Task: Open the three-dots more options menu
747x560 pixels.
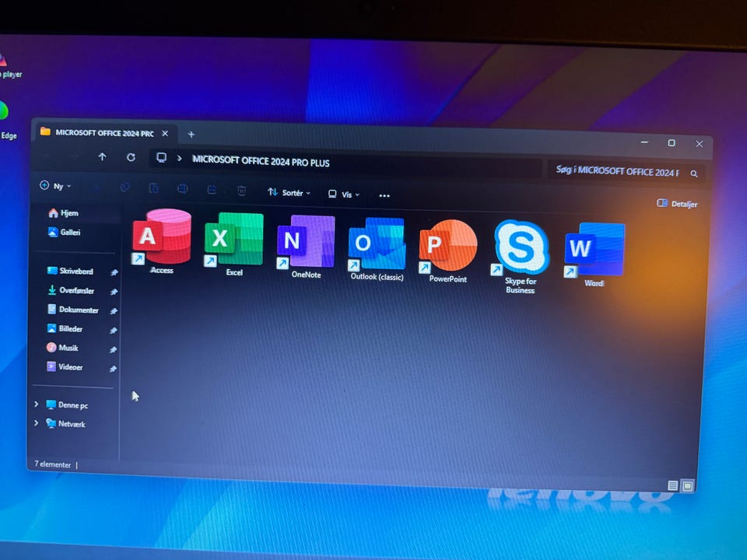Action: click(x=384, y=195)
